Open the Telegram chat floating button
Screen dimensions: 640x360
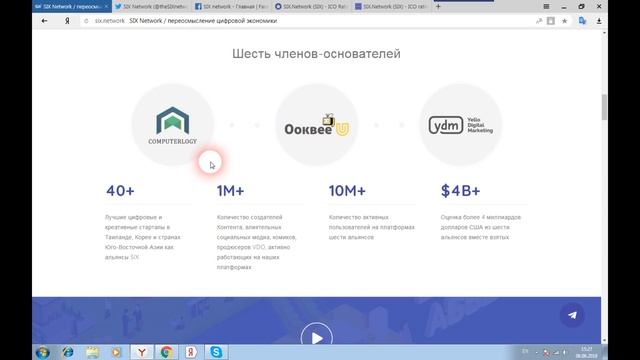click(x=572, y=315)
